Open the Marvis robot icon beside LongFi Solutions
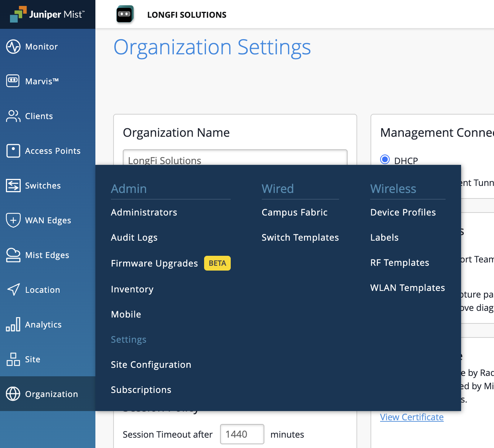The image size is (494, 448). tap(125, 14)
